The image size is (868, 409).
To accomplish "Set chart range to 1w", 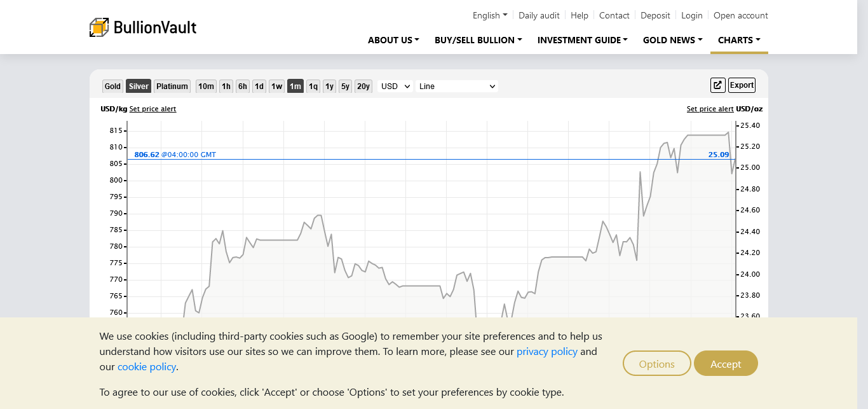I will [276, 87].
